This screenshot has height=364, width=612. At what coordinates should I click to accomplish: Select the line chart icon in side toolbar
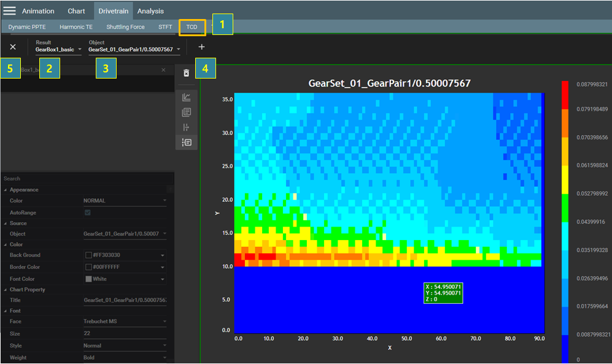point(187,97)
